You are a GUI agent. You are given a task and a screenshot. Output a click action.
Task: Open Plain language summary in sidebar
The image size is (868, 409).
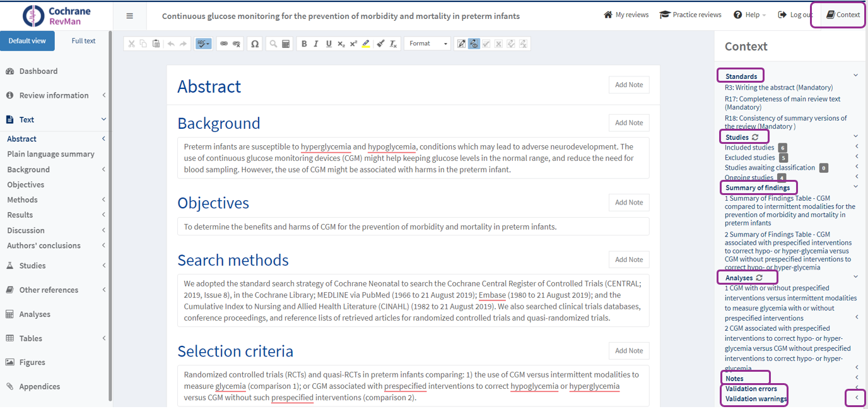pyautogui.click(x=50, y=154)
